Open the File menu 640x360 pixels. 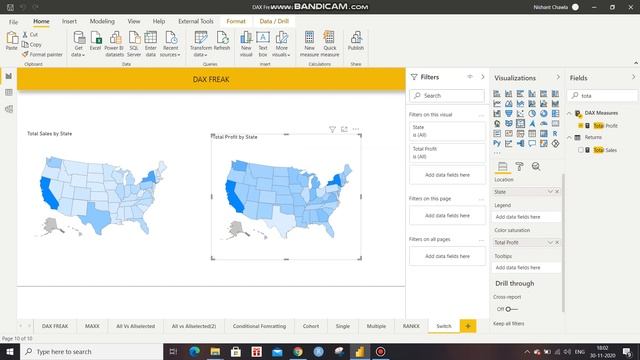click(13, 22)
